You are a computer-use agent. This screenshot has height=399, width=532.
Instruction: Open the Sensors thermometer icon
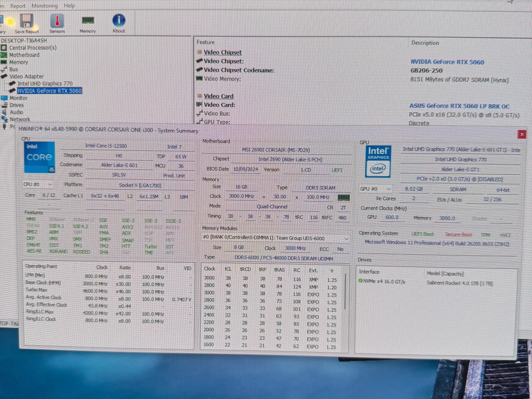57,21
